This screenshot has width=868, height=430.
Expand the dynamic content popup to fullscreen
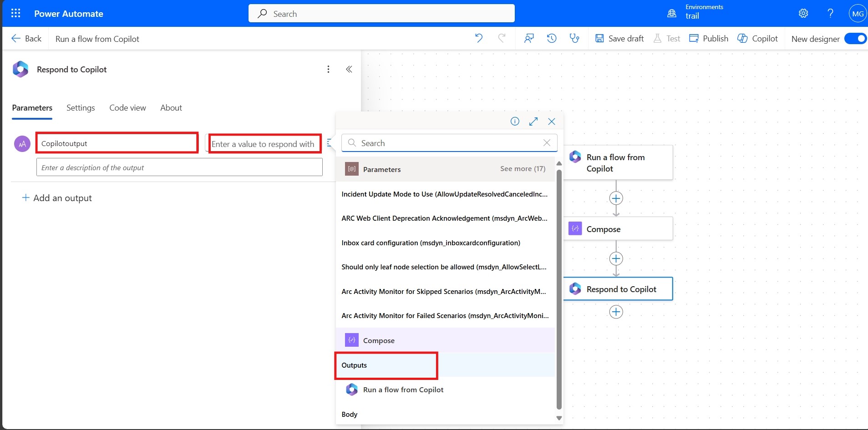point(533,121)
